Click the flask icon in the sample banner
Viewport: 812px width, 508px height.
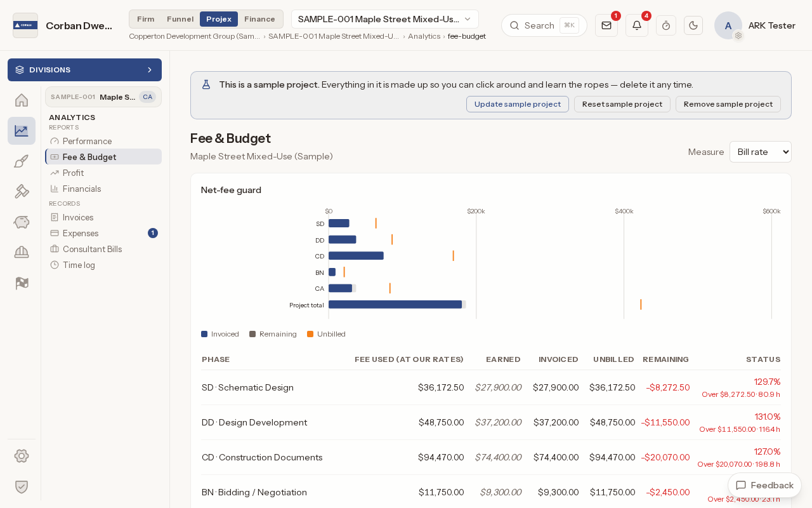click(206, 84)
